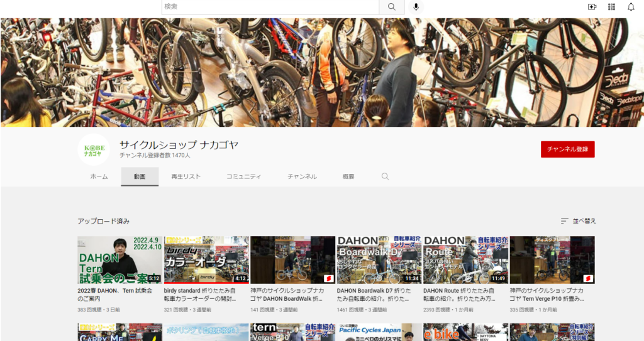Screen dimensions: 644x341
Task: Open the title 2022春 DAHON、Tern 試乗会のご案内
Action: [115, 295]
